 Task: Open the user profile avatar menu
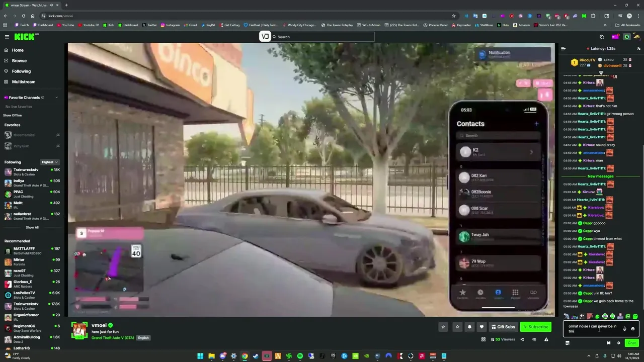click(x=638, y=37)
